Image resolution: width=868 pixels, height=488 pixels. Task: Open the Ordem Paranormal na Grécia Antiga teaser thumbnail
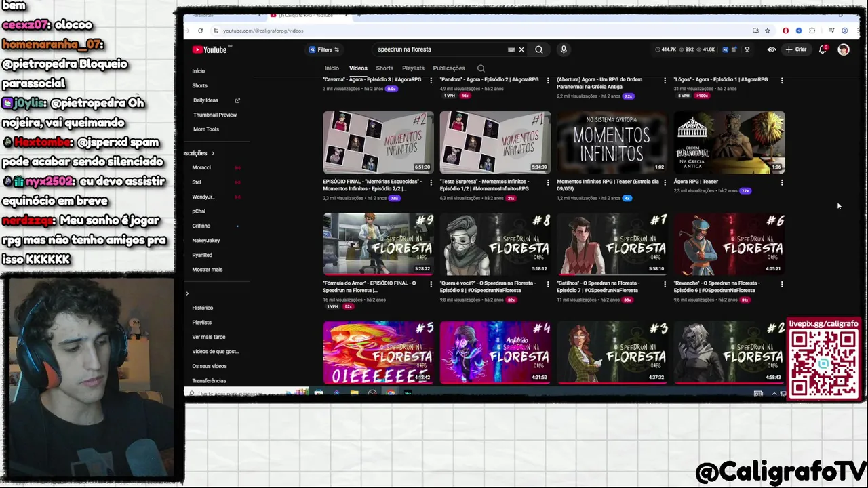click(730, 142)
